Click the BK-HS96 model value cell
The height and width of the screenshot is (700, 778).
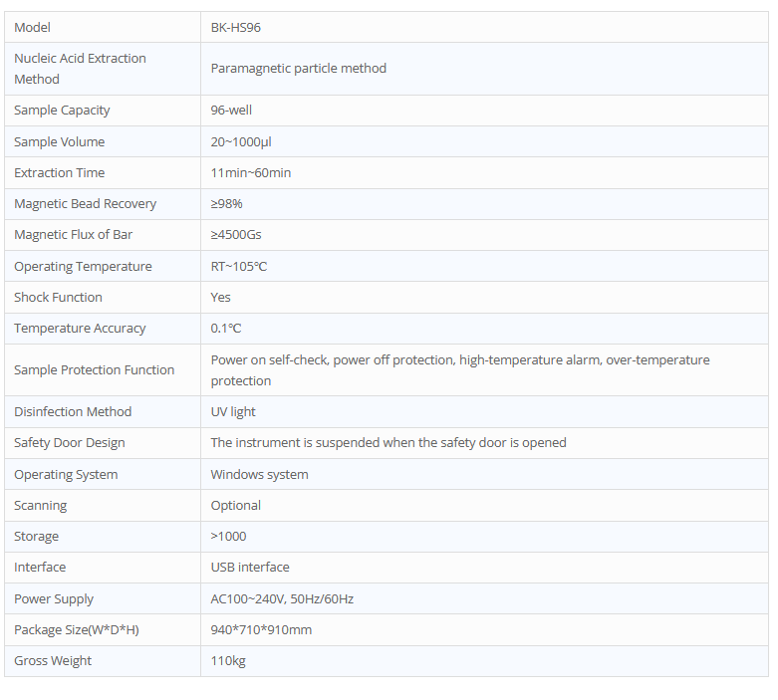[236, 28]
